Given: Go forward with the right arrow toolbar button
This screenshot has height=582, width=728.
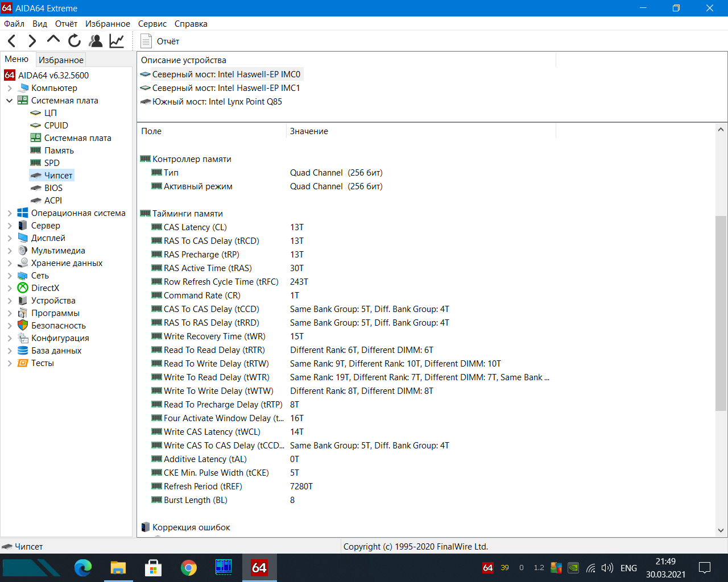Looking at the screenshot, I should 32,41.
